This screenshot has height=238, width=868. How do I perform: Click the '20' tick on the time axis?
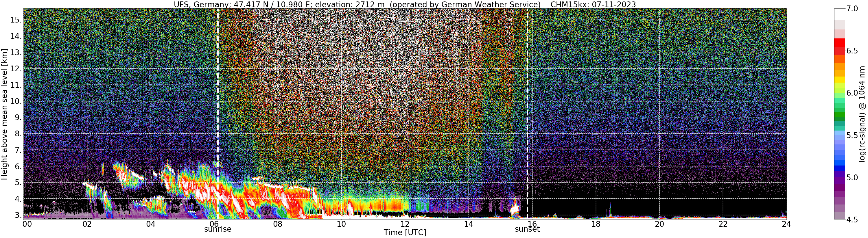pos(659,224)
